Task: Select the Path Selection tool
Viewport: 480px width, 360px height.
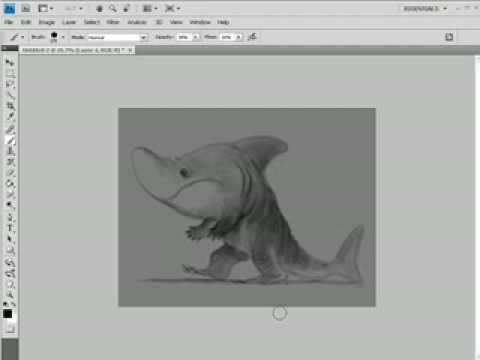Action: coord(10,240)
